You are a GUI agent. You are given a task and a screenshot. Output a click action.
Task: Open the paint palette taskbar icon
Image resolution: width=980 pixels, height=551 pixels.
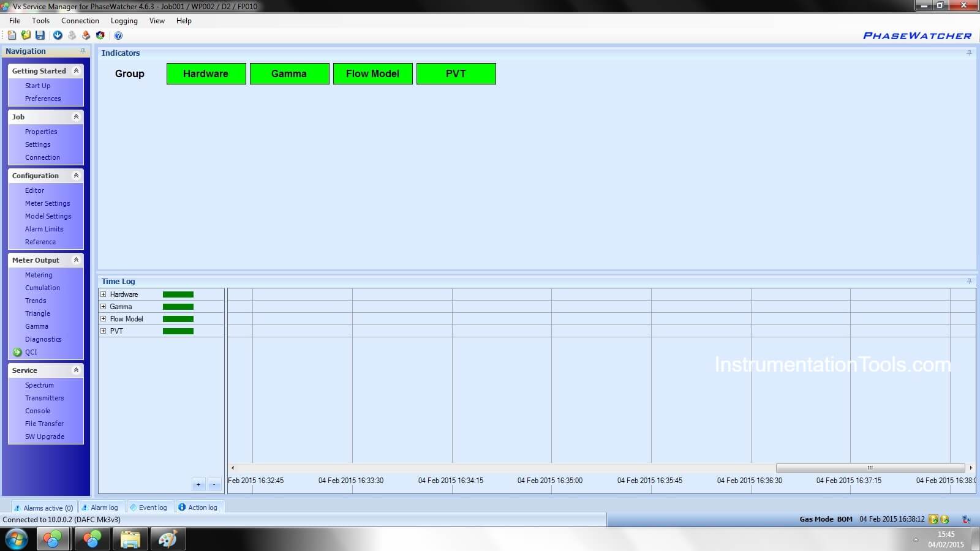168,539
